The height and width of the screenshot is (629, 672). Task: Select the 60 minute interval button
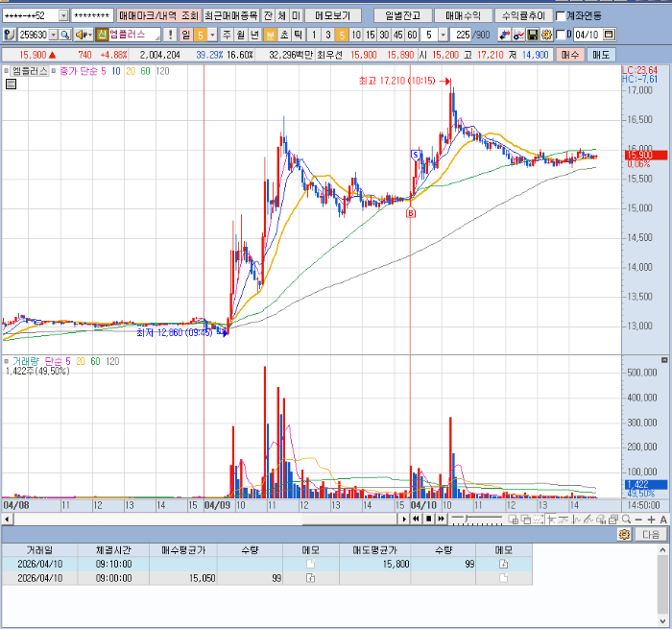(x=412, y=35)
